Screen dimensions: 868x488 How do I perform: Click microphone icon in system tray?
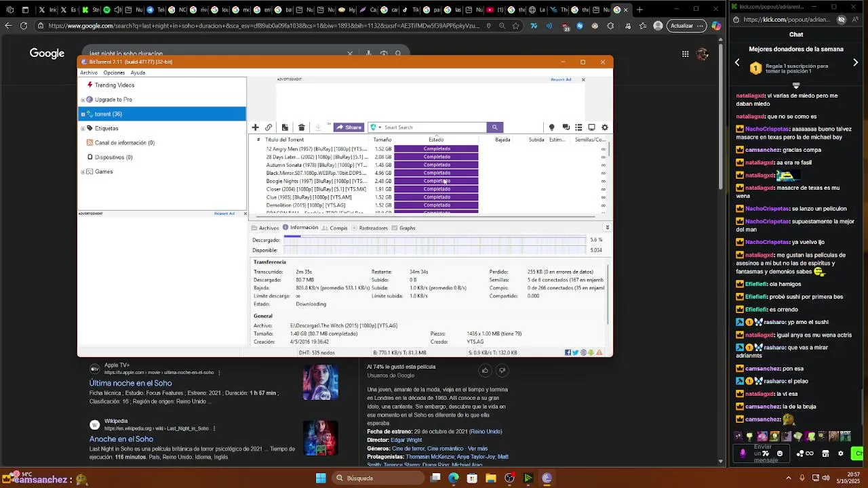point(802,478)
